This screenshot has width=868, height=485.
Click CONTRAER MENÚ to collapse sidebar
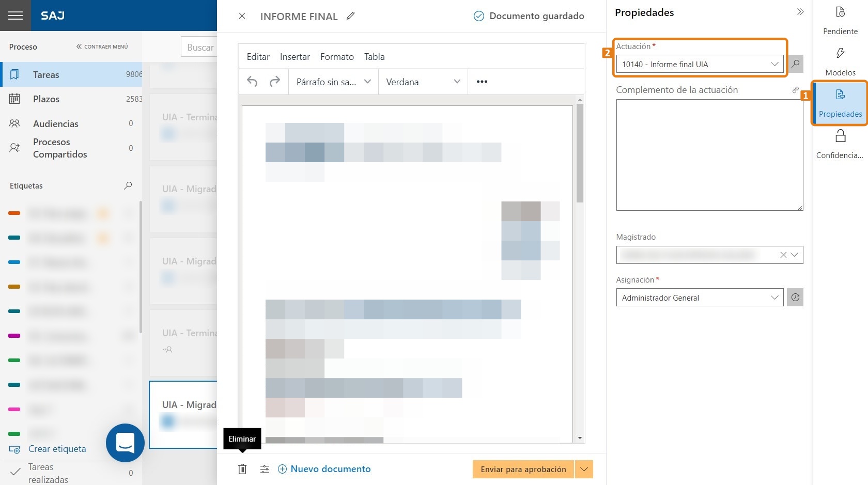pos(102,46)
